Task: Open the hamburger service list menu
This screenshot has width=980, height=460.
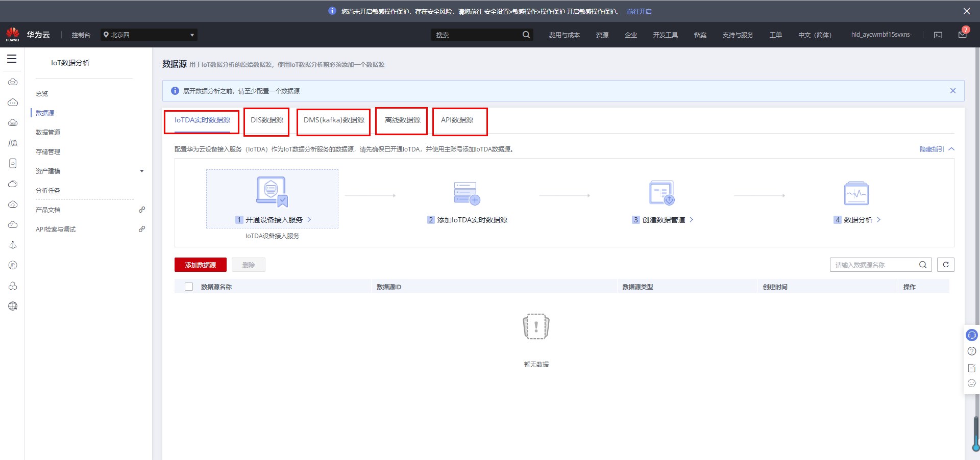Action: (x=12, y=59)
